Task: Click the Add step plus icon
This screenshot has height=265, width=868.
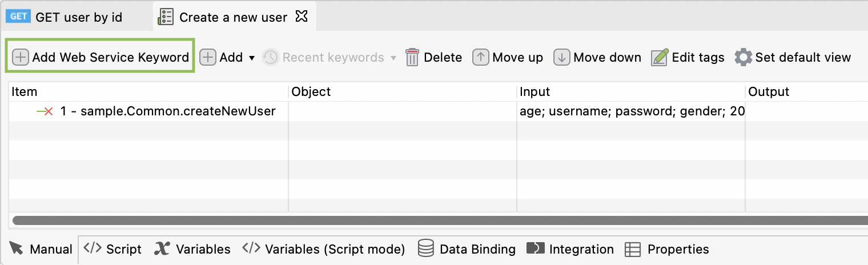Action: pos(208,57)
